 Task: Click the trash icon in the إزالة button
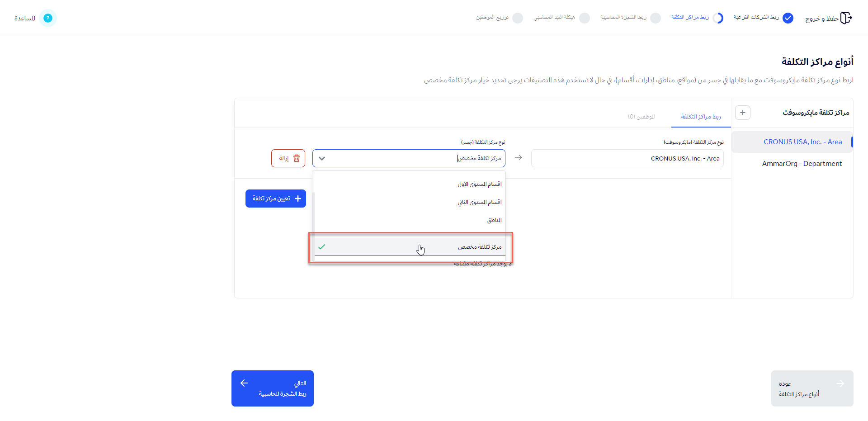click(297, 158)
